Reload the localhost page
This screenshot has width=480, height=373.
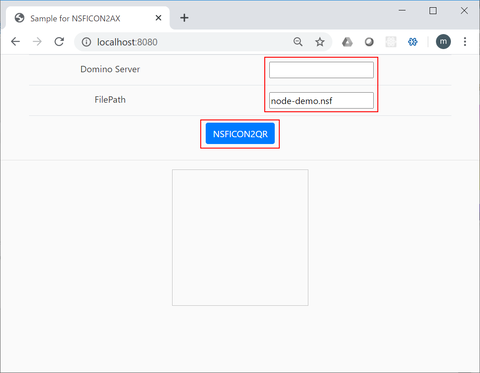(59, 42)
